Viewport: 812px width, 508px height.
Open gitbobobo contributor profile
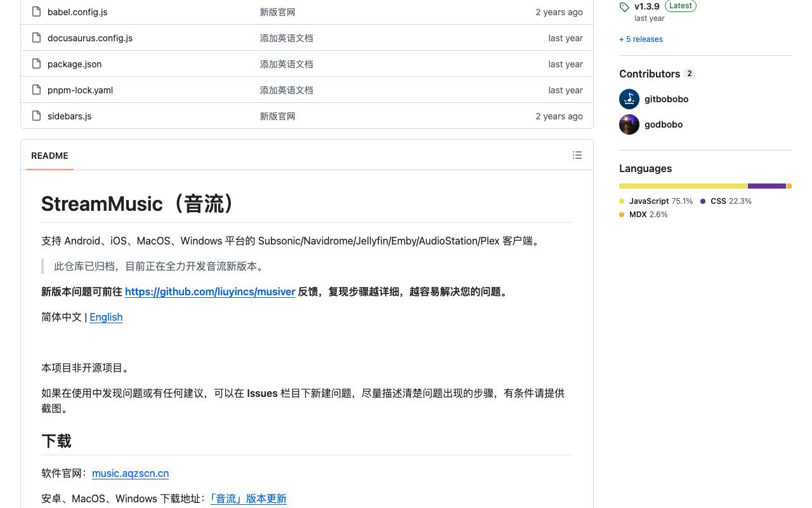click(x=666, y=99)
